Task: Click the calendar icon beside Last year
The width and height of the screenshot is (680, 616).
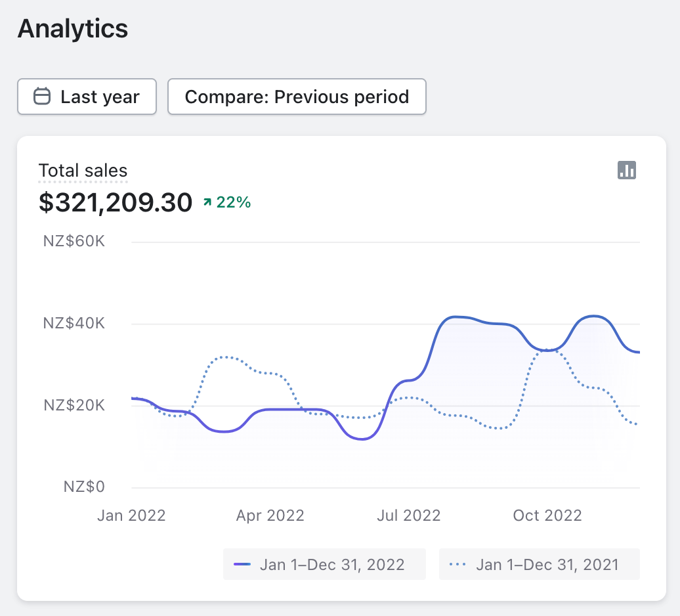Action: [x=42, y=97]
